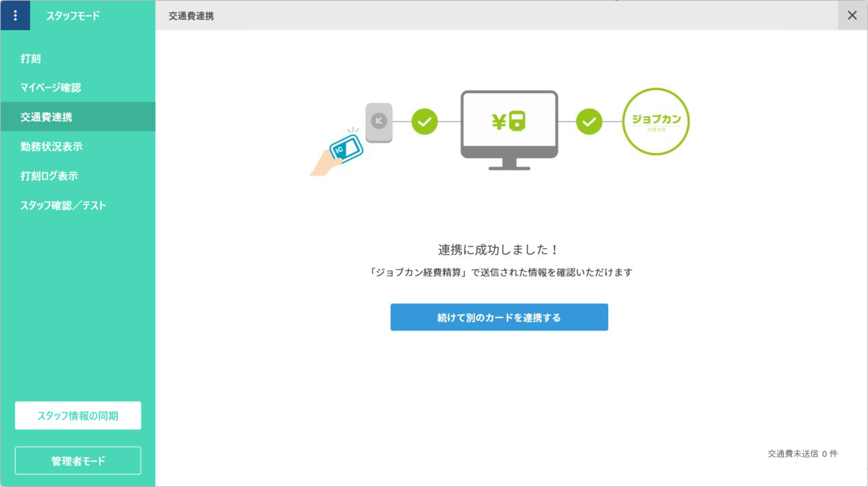Click the 交通費未送信 0 件 status
This screenshot has height=487, width=868.
point(803,454)
